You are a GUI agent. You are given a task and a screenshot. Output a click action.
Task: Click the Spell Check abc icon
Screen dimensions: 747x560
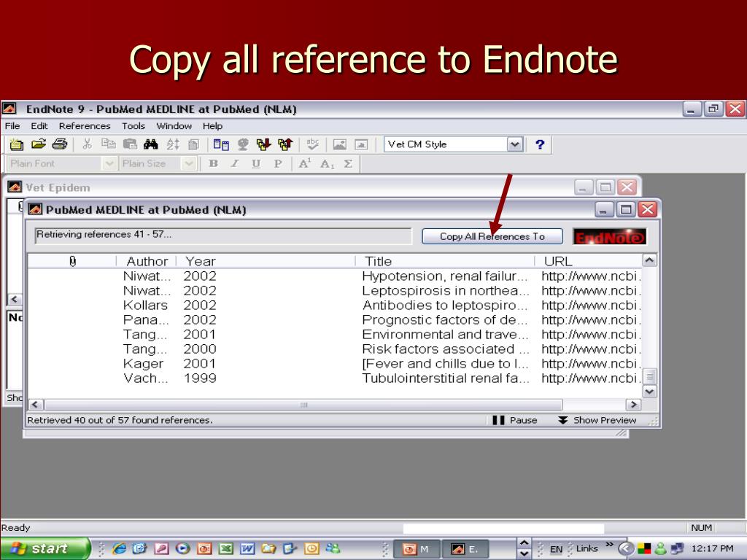(x=312, y=144)
